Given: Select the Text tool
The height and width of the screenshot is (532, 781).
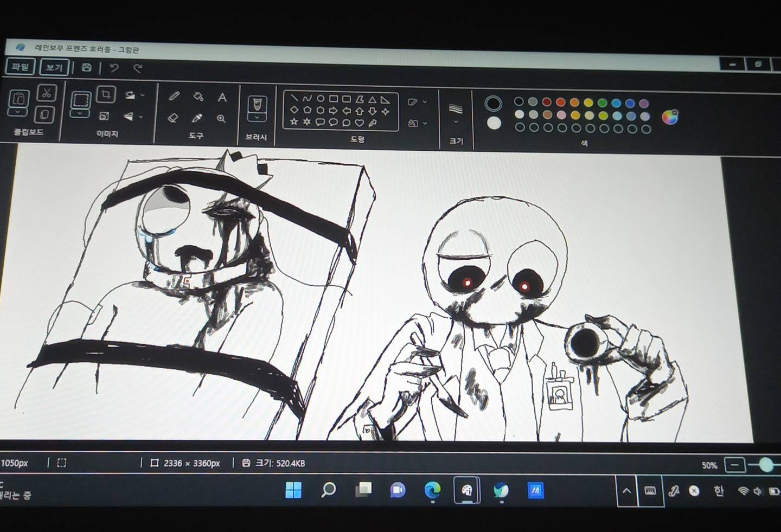Looking at the screenshot, I should (x=222, y=98).
